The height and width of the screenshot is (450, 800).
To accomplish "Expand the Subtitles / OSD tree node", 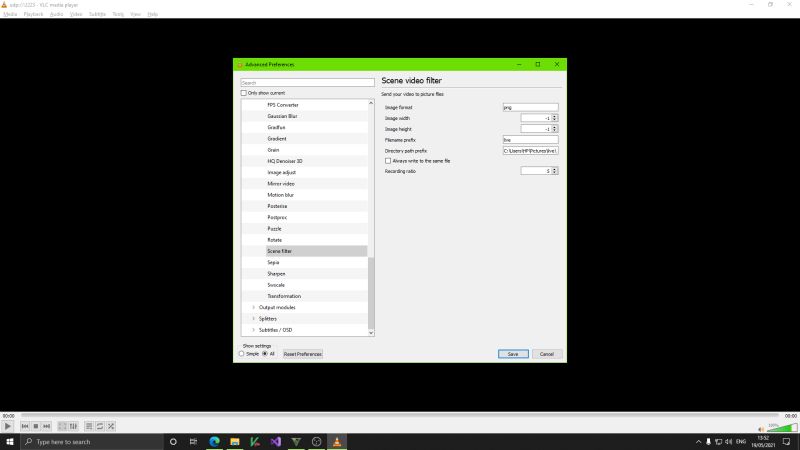I will 254,330.
